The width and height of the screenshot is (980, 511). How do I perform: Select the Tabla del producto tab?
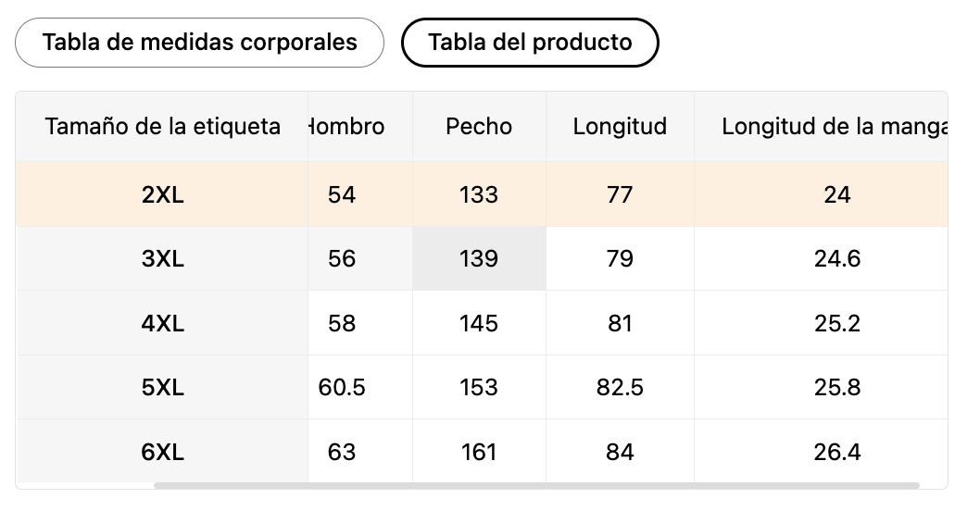[x=530, y=43]
